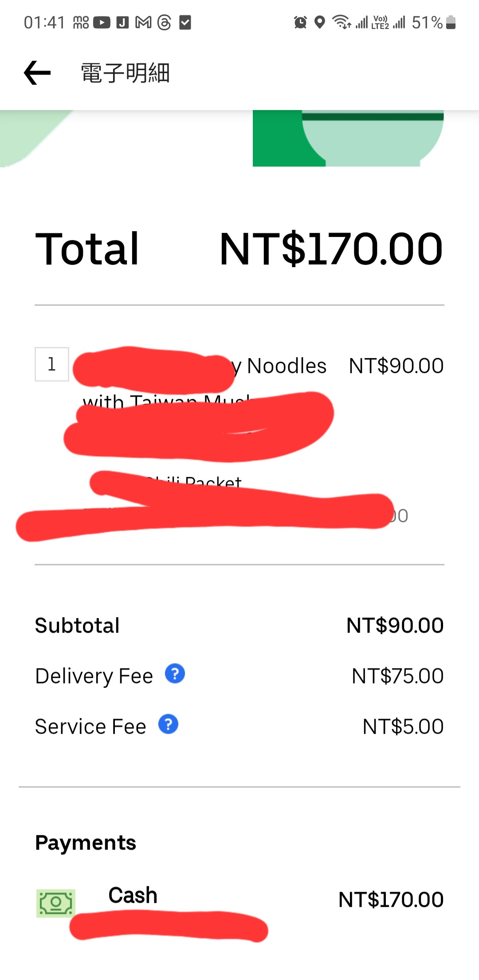479x980 pixels.
Task: Tap the YouTube notification icon
Action: click(x=102, y=22)
